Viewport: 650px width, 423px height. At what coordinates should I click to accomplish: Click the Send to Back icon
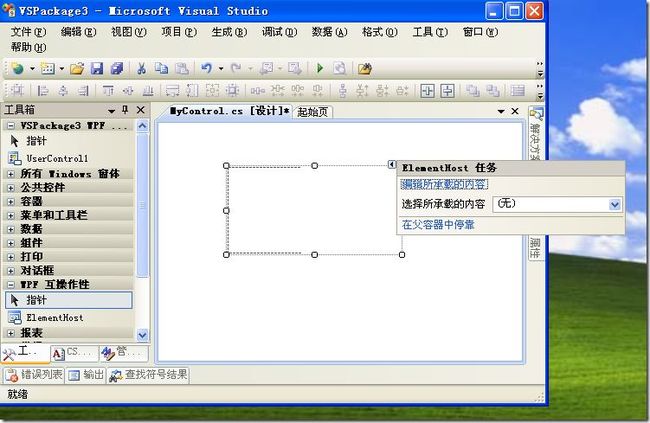point(492,90)
